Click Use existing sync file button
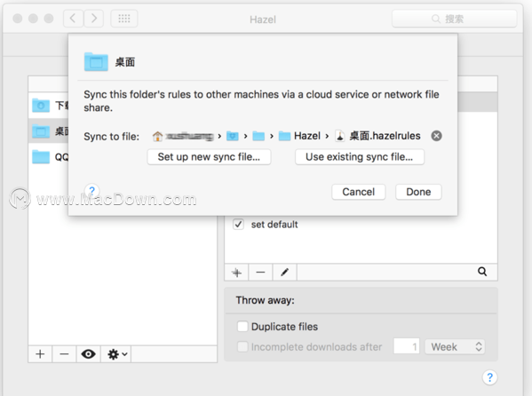 pos(360,157)
